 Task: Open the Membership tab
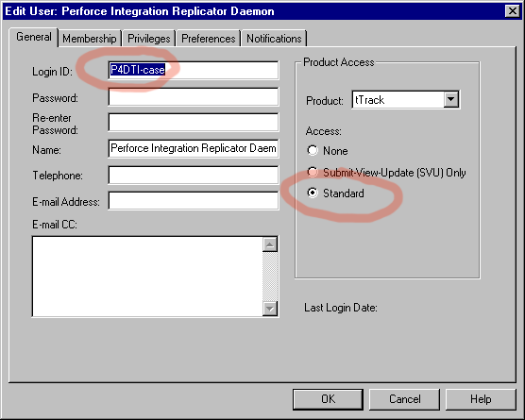[x=90, y=39]
